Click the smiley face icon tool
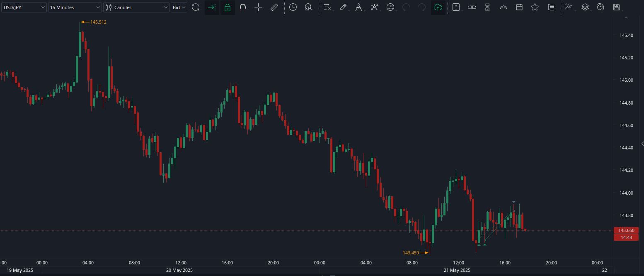This screenshot has width=644, height=276. [x=390, y=7]
